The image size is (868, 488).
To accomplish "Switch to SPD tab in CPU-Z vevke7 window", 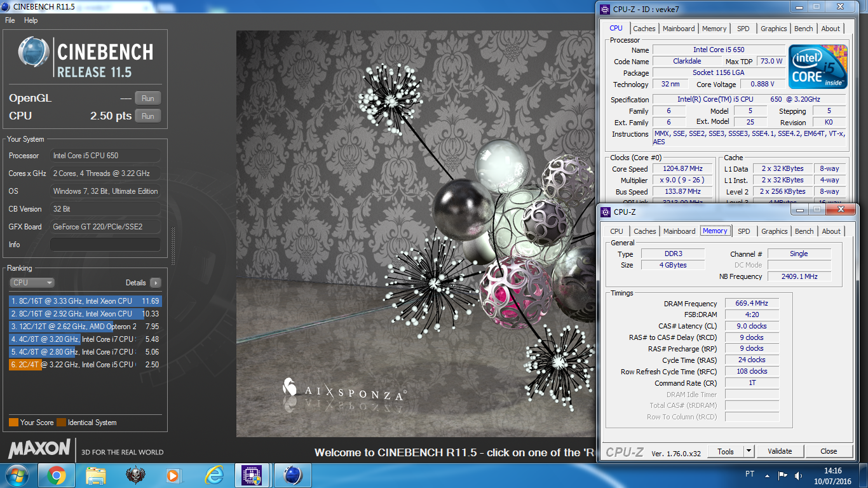I will [743, 29].
